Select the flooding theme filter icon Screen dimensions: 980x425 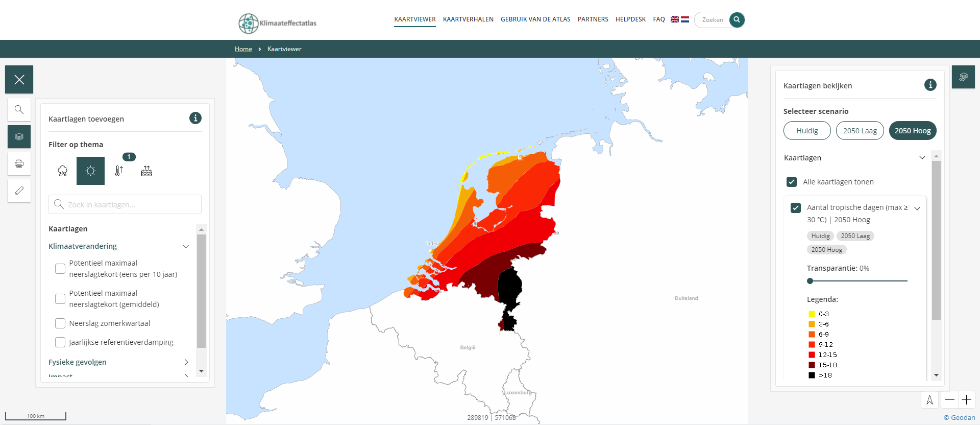coord(146,171)
